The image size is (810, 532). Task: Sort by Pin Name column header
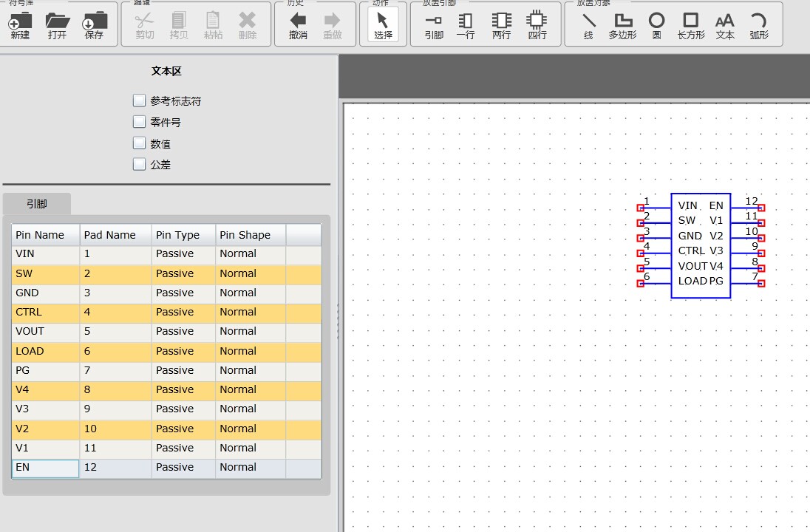point(46,235)
